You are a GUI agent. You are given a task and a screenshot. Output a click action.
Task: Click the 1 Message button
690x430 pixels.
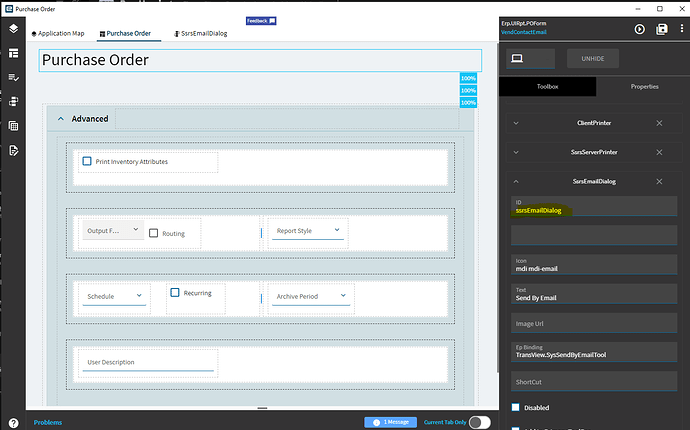pos(390,422)
